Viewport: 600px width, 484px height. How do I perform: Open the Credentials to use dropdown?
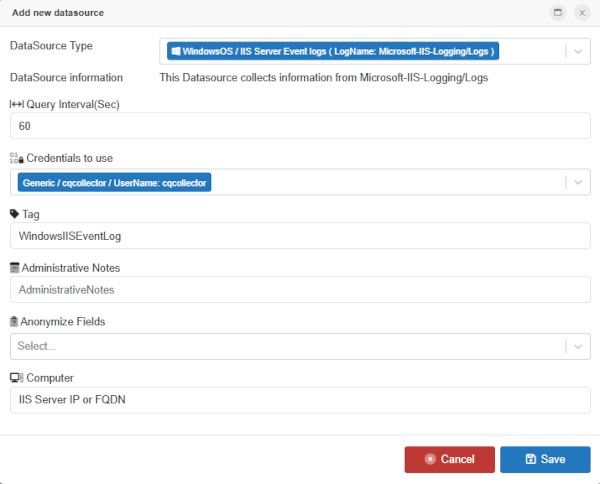pos(578,182)
